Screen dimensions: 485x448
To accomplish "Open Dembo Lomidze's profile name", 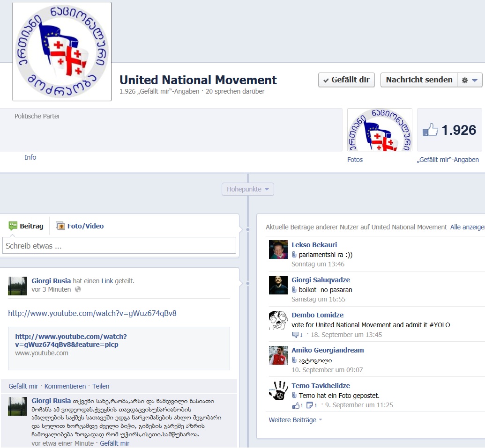I will tap(317, 315).
